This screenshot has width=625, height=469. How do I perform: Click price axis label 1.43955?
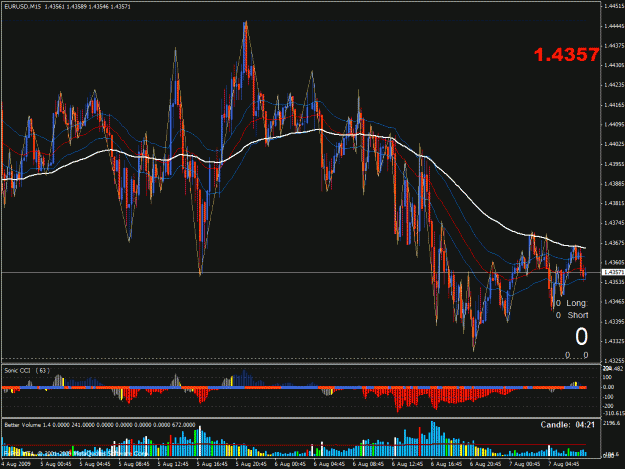[x=614, y=164]
